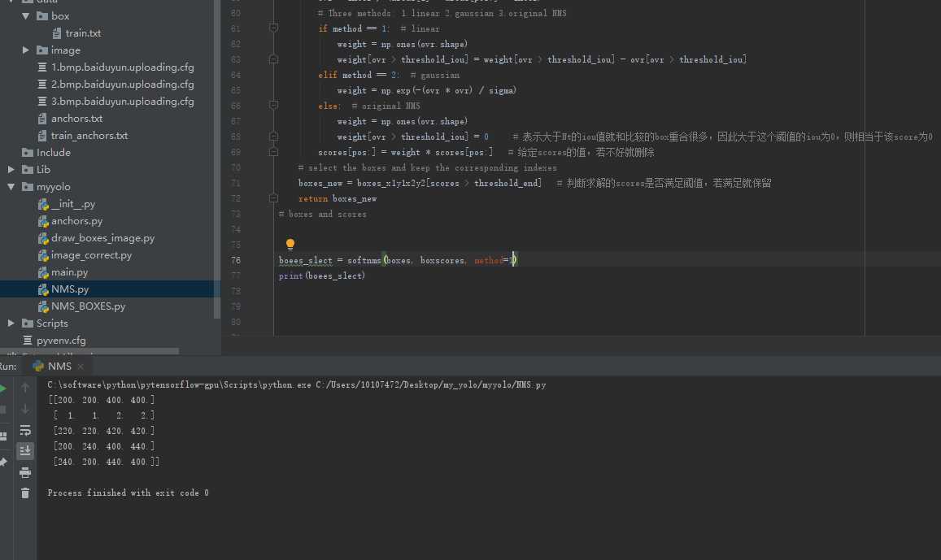Open image_correct.py file
This screenshot has height=560, width=941.
click(85, 255)
